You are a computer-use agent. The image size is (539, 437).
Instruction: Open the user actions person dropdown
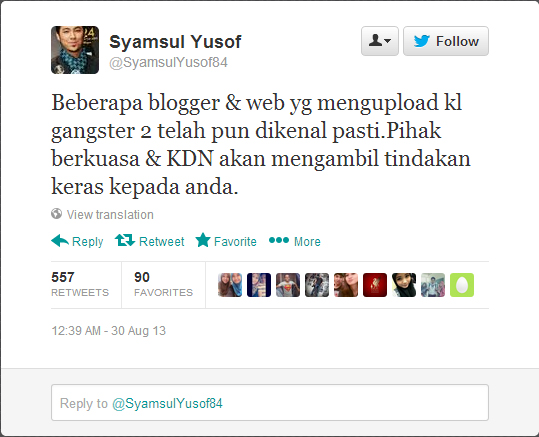(x=380, y=41)
